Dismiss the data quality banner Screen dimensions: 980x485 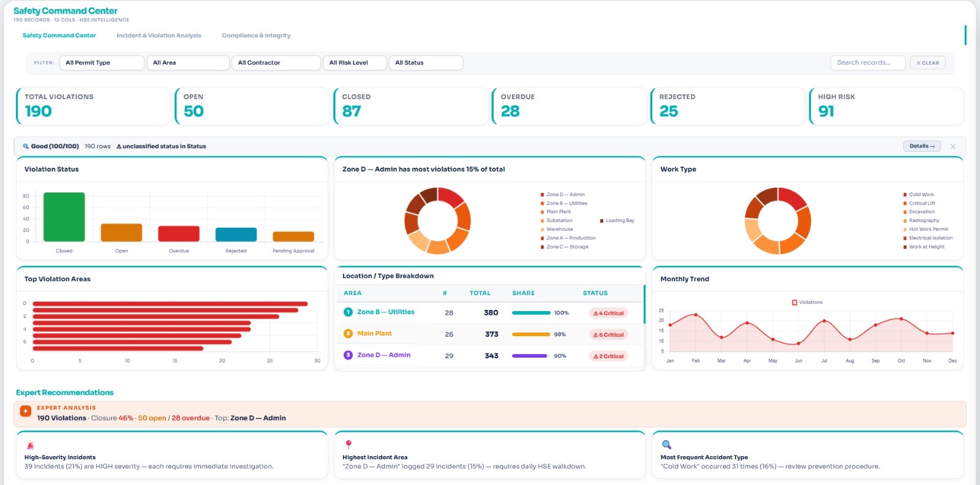(x=953, y=146)
